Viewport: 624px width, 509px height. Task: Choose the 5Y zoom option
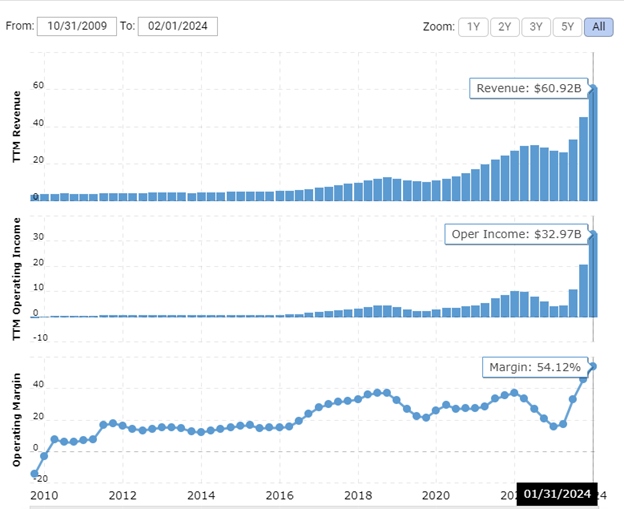click(568, 27)
